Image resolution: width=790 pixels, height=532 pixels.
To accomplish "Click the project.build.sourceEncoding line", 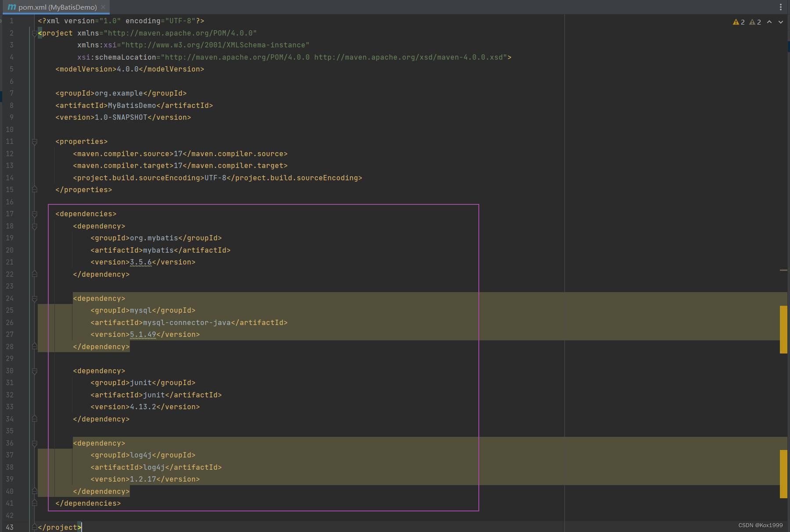I will pyautogui.click(x=218, y=178).
